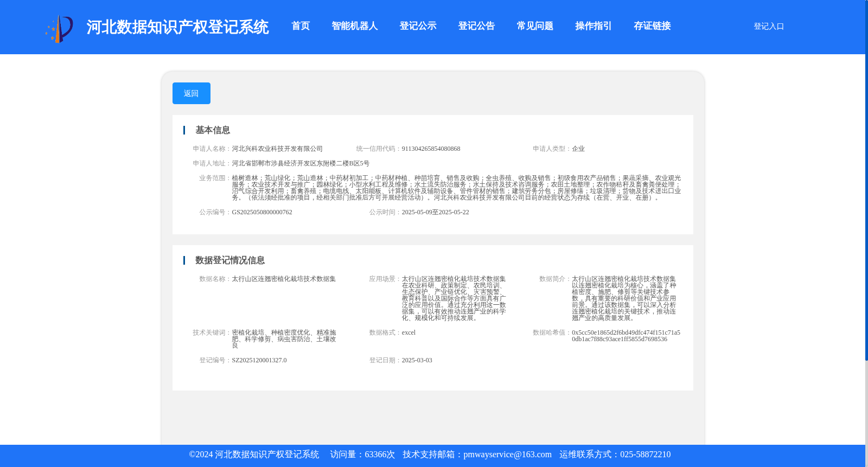Click the 数据哈希值 field label
This screenshot has height=467, width=868.
(552, 332)
